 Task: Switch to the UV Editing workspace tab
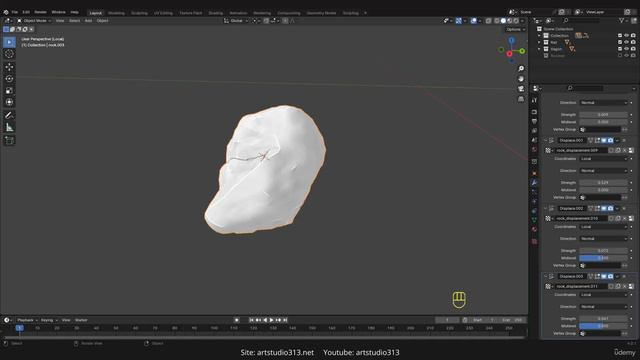163,13
